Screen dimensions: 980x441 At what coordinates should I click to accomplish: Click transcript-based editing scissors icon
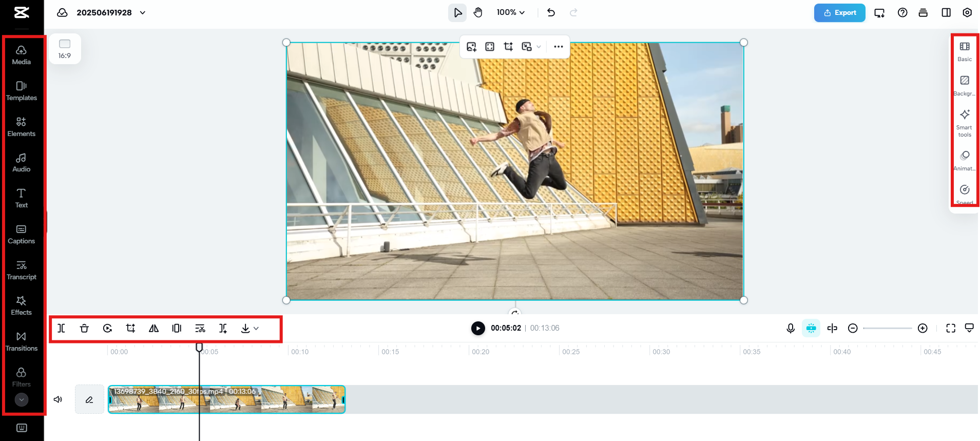coord(200,328)
